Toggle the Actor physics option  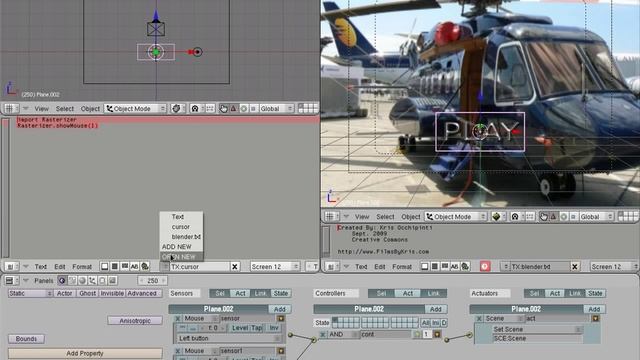[64, 293]
